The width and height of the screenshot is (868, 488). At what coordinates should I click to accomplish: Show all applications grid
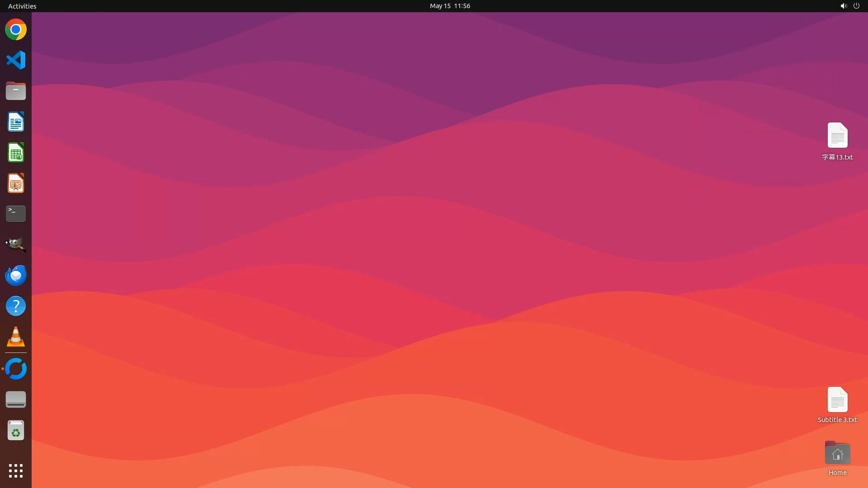16,470
